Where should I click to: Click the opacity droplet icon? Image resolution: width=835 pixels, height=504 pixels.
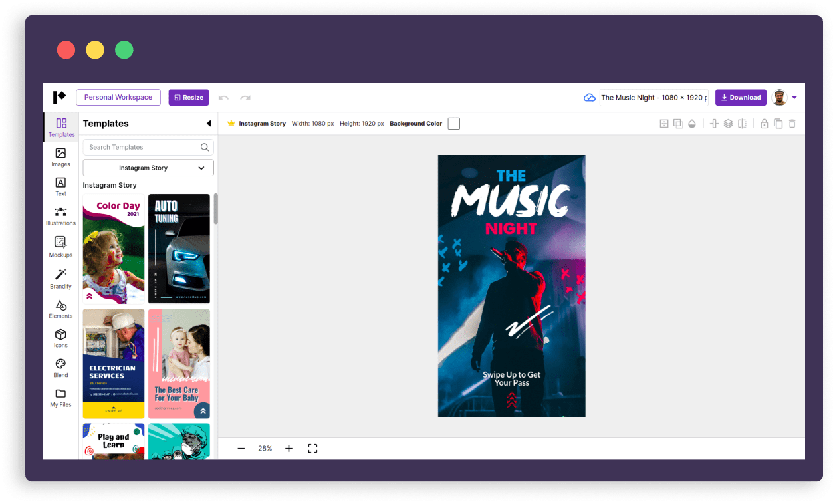coord(692,124)
